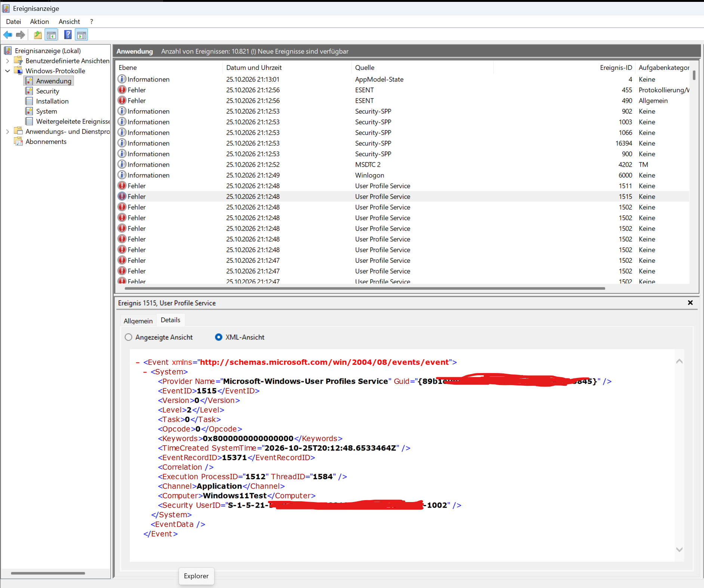Sort by Ebene column header

pos(169,68)
